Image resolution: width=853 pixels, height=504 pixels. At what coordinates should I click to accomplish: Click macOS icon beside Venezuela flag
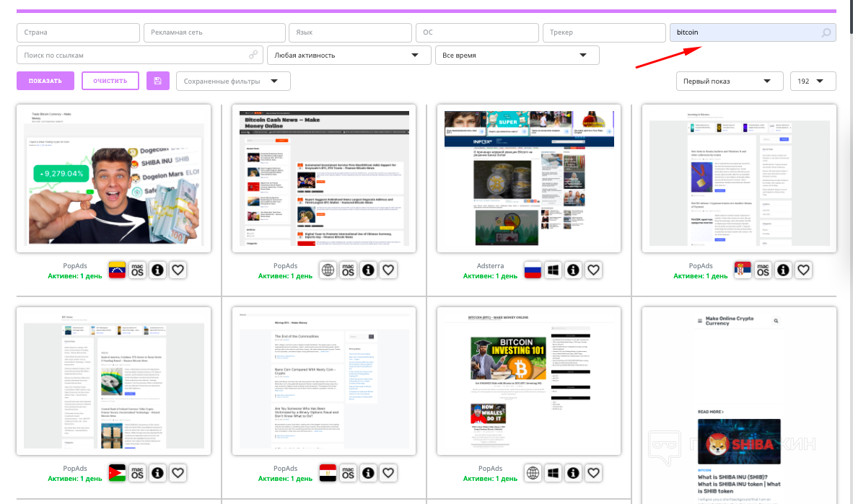(137, 270)
